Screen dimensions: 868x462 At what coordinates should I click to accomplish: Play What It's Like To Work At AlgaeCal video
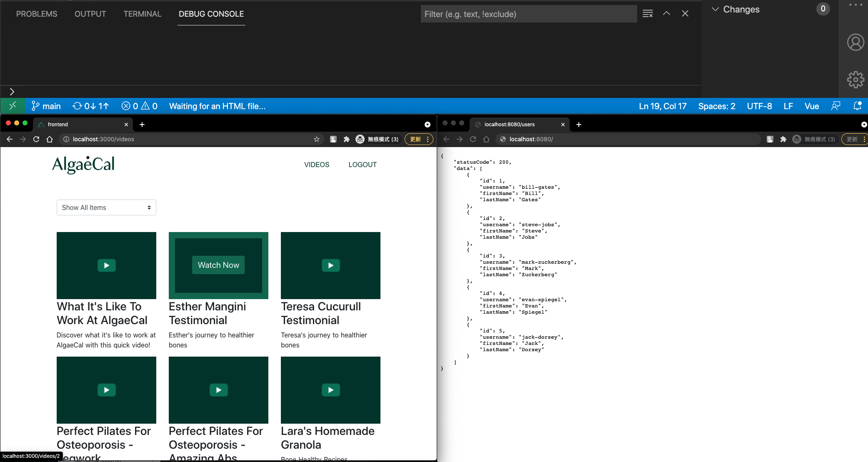[x=107, y=265]
